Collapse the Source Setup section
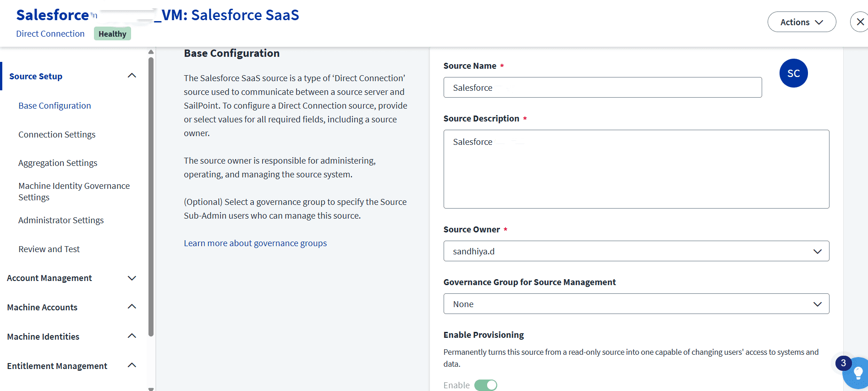868x391 pixels. (132, 76)
